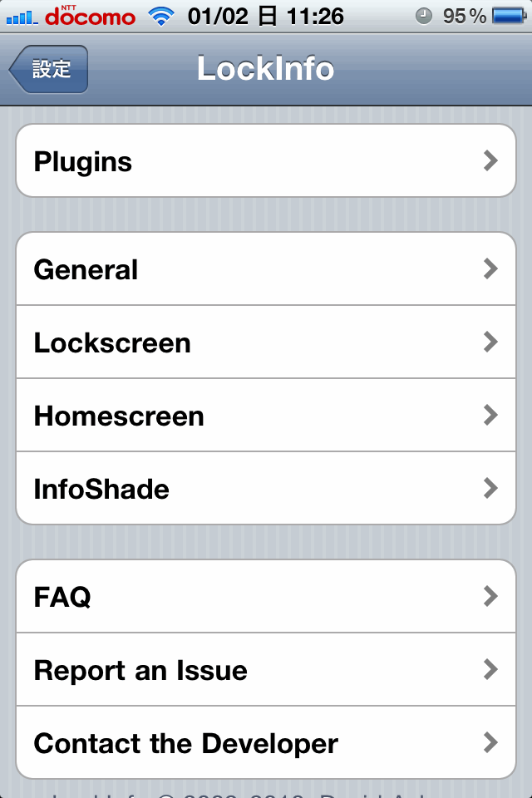
Task: Open the General settings row
Action: pos(266,268)
